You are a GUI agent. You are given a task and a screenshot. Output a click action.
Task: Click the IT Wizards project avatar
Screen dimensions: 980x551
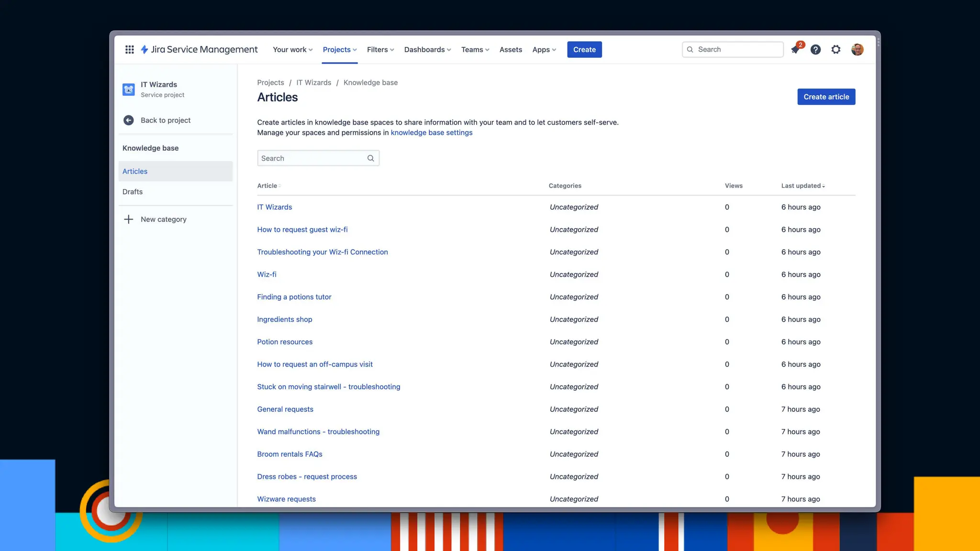pyautogui.click(x=128, y=89)
